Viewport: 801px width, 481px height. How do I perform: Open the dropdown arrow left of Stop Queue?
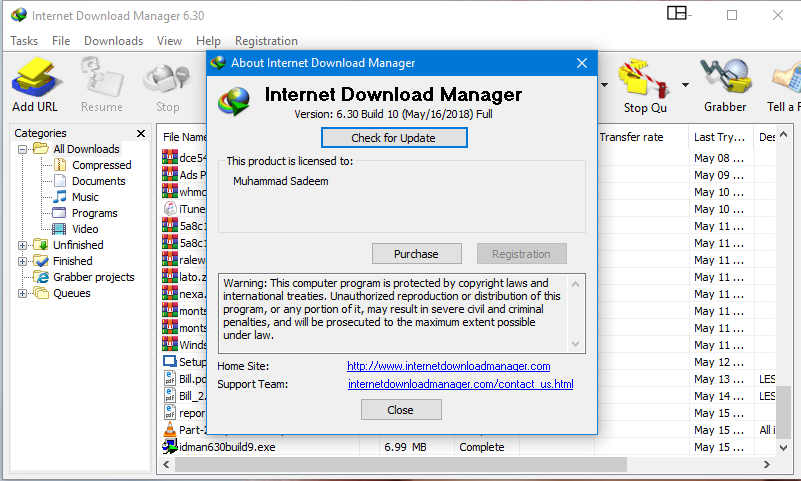pos(605,85)
